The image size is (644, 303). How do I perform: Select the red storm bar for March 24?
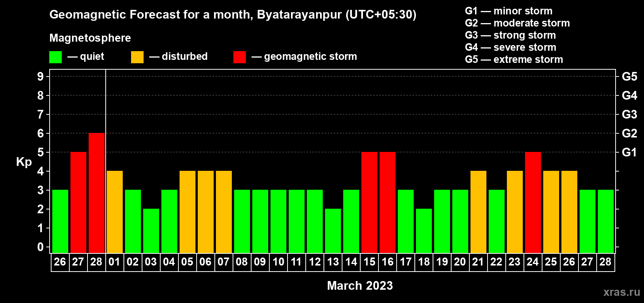[x=533, y=202]
